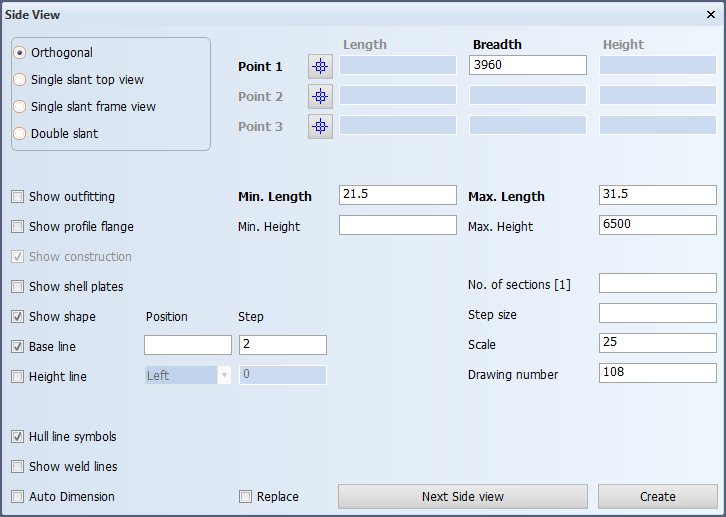Open the Left dropdown beside Height line
The image size is (726, 517).
[x=188, y=375]
